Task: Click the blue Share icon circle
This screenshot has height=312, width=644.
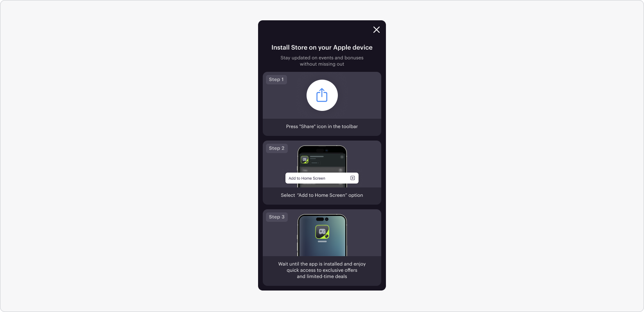Action: (x=322, y=95)
